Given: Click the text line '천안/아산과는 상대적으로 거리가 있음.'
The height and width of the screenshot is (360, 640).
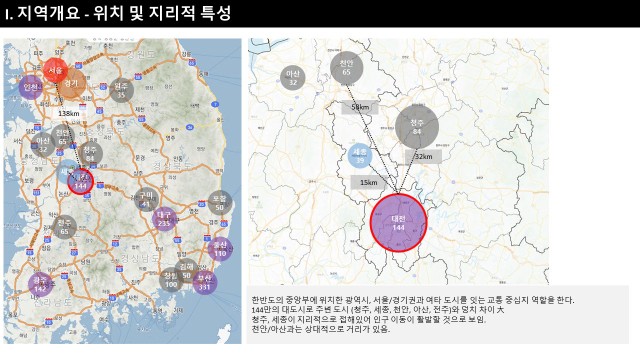Looking at the screenshot, I should pos(321,329).
